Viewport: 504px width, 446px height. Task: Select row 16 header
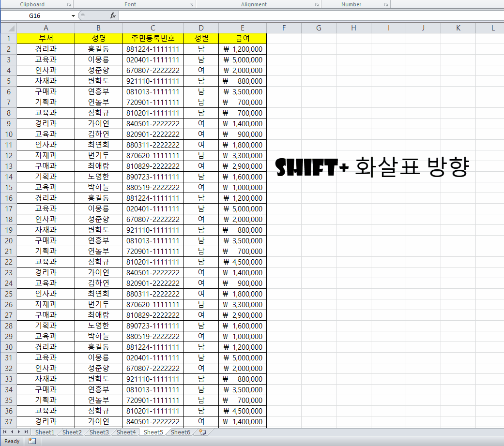click(x=9, y=198)
